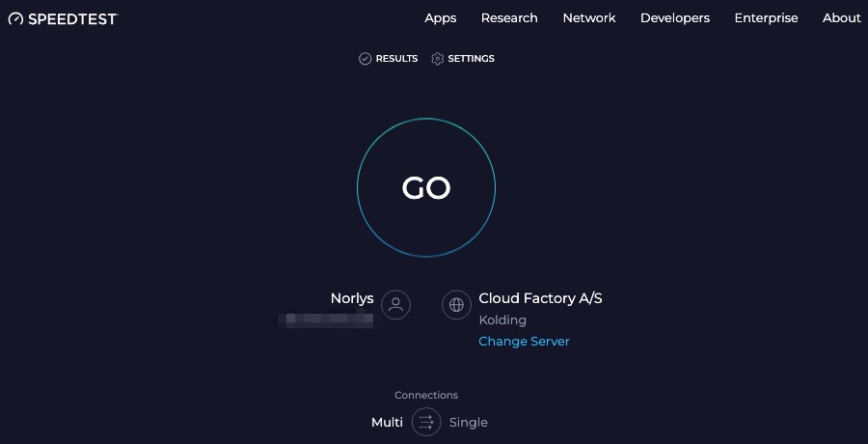Open the Developers menu
The image size is (868, 444).
point(675,18)
